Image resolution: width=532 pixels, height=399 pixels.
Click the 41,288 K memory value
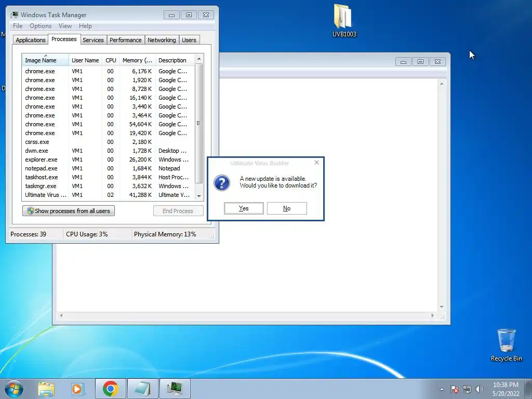[x=140, y=195]
